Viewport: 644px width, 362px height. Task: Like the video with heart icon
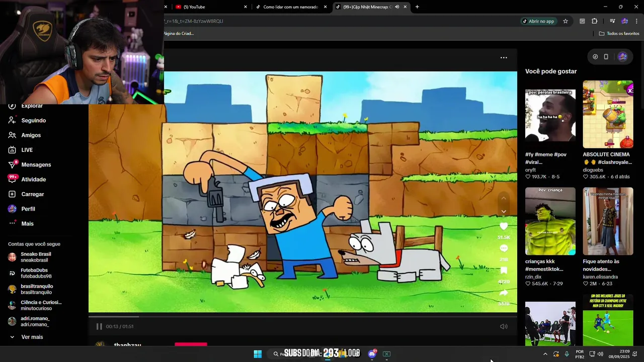pos(504,226)
